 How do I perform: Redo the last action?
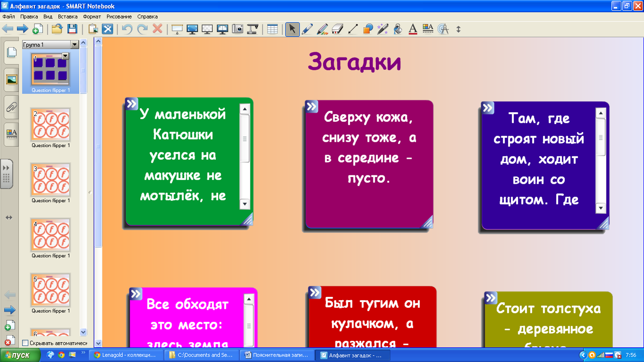pyautogui.click(x=142, y=29)
